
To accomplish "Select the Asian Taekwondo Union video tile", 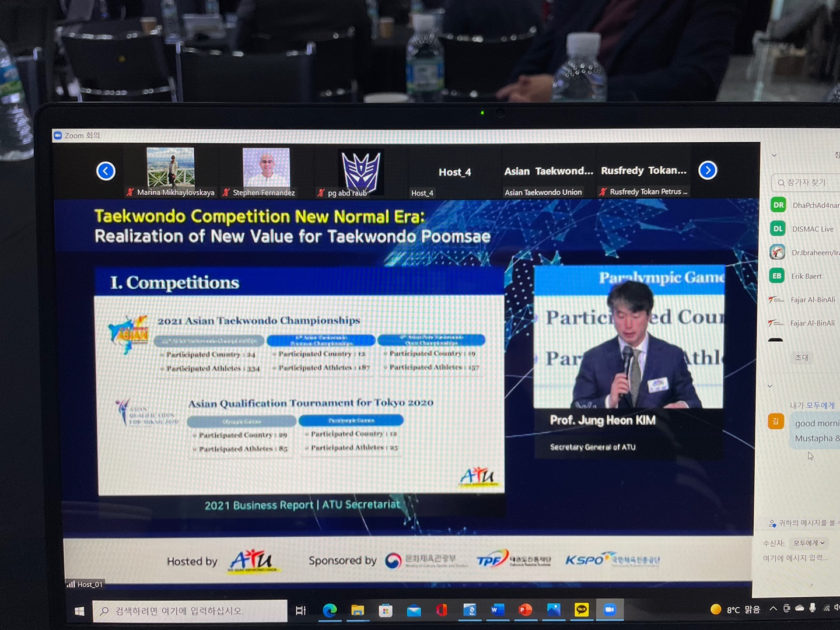I will [548, 171].
